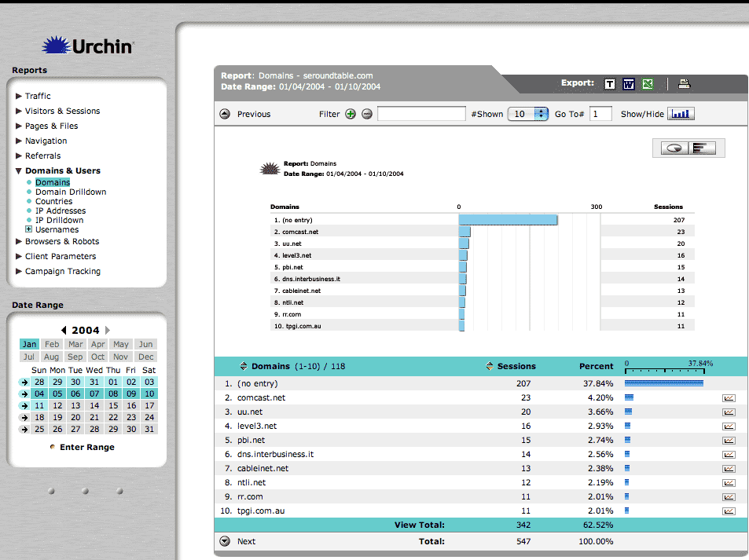Expand the Client Parameters section
The height and width of the screenshot is (560, 749).
[19, 256]
